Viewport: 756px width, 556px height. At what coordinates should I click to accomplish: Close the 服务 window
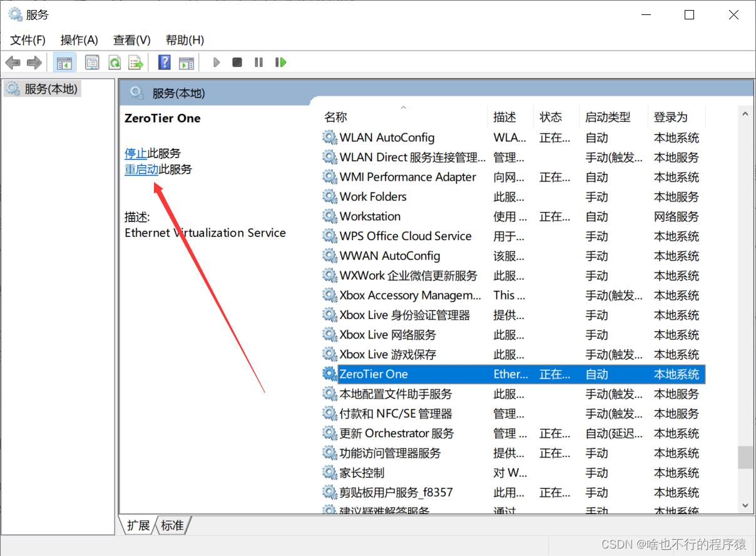tap(733, 15)
